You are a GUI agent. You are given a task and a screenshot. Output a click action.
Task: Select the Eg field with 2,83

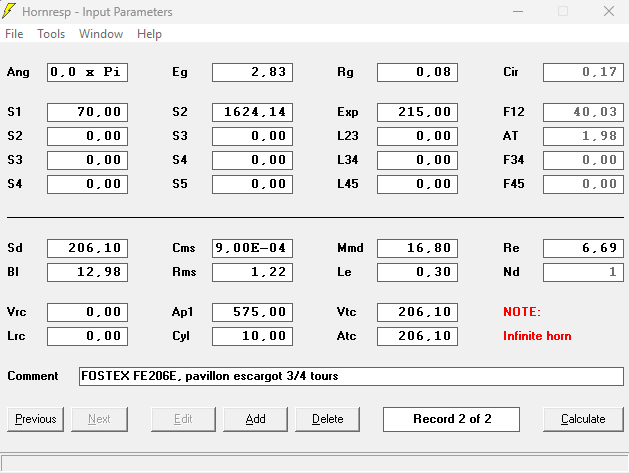(252, 72)
